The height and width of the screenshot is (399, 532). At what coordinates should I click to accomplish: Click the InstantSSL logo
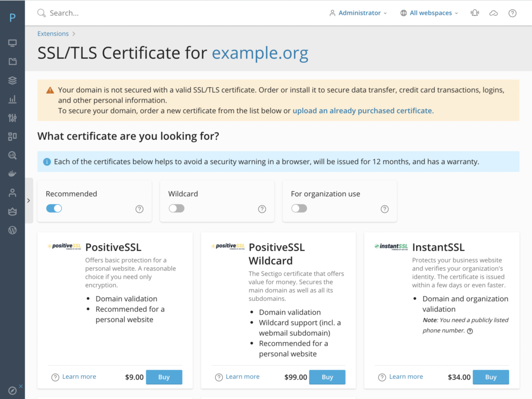pyautogui.click(x=391, y=247)
